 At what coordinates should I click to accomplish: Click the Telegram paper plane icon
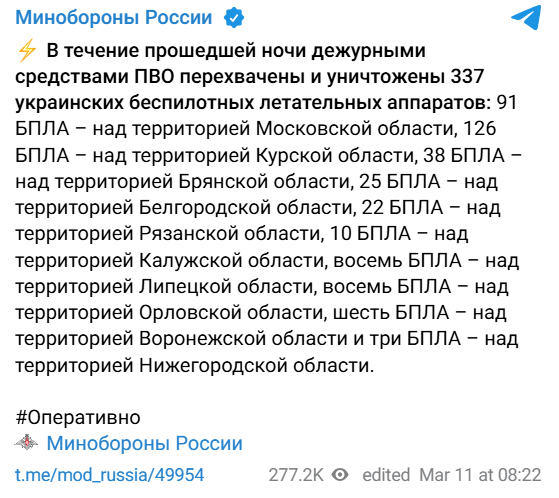click(526, 17)
